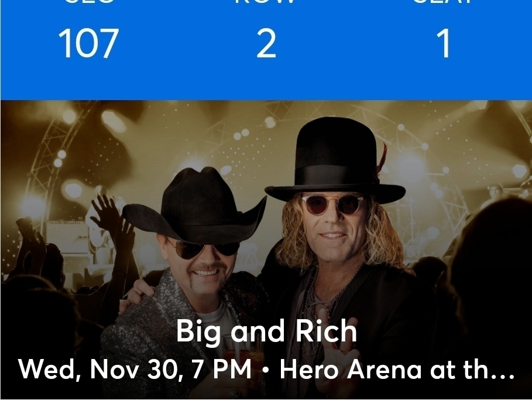Tap the seat number 1

click(444, 43)
